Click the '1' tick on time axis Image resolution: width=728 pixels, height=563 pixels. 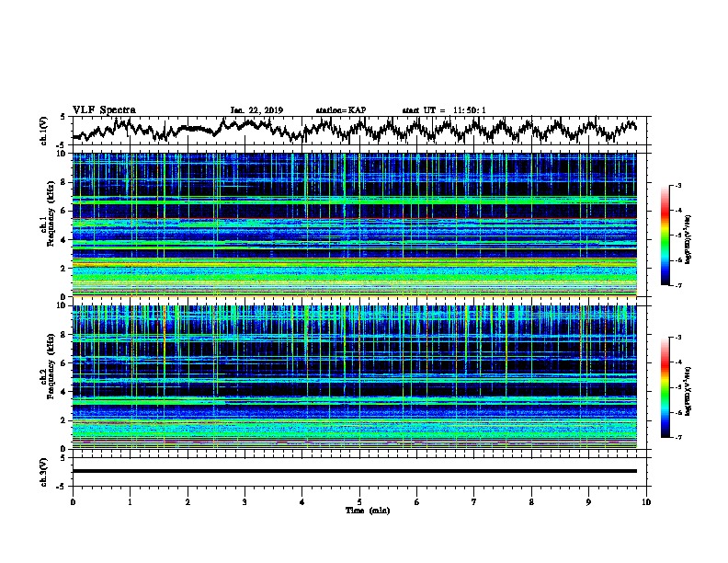(x=130, y=502)
